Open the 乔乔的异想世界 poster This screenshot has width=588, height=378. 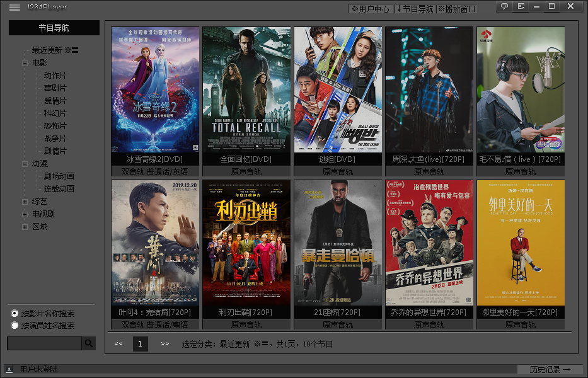point(429,243)
